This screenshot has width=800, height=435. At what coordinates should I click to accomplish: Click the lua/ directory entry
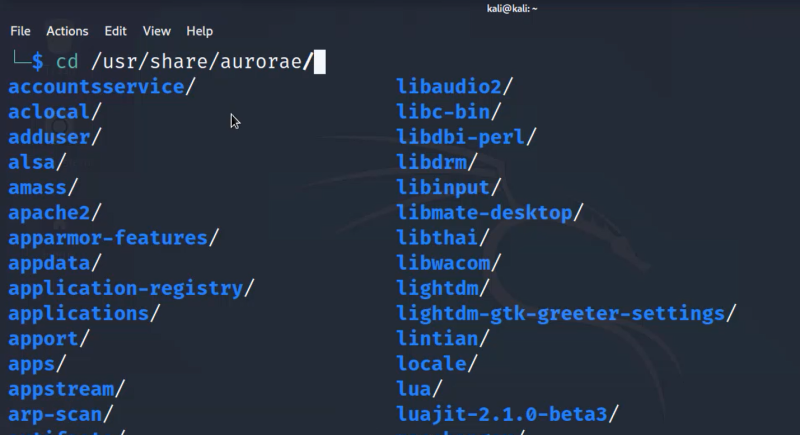coord(419,390)
